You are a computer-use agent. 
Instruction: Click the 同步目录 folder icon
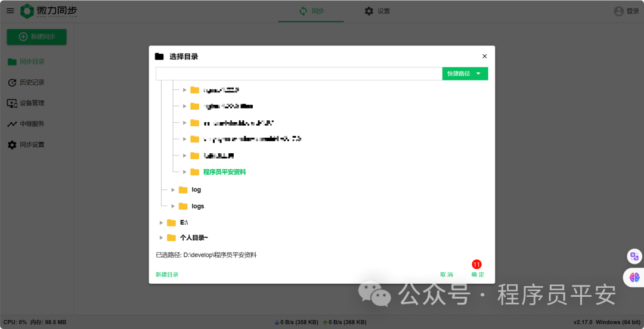pyautogui.click(x=13, y=62)
